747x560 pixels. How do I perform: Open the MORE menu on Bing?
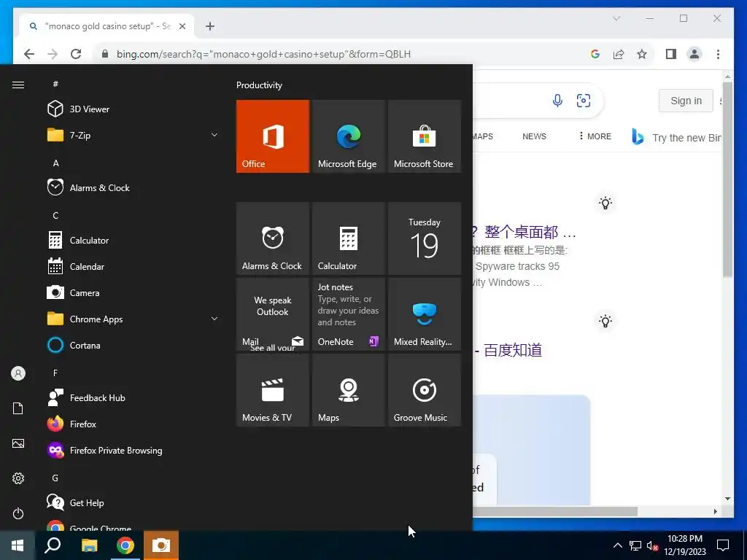(x=595, y=136)
